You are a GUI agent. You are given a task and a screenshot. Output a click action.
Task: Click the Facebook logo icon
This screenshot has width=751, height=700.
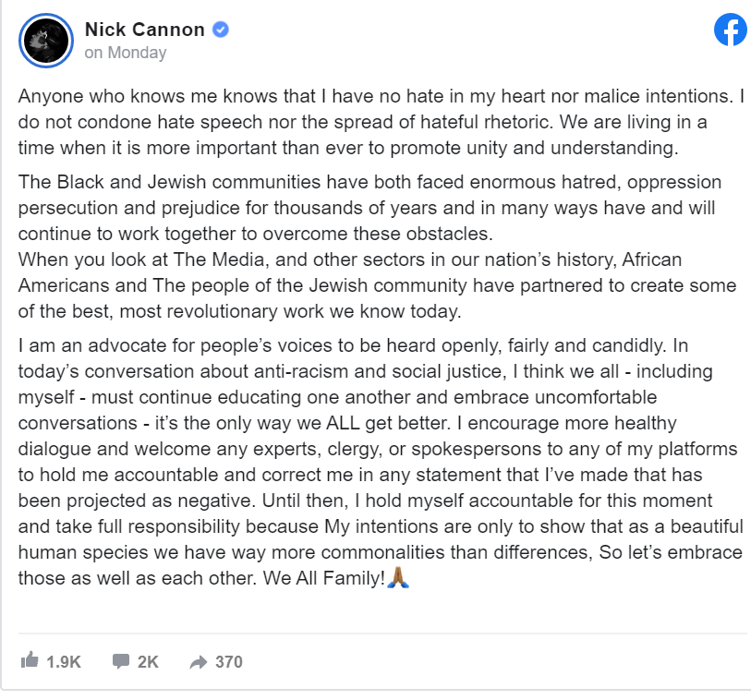click(x=731, y=30)
